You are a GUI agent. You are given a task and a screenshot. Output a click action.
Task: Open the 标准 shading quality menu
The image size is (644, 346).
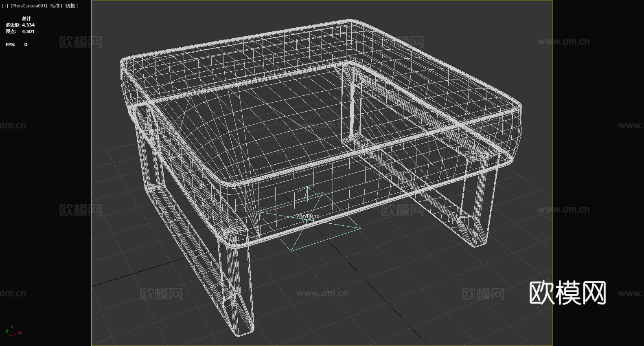pyautogui.click(x=56, y=6)
